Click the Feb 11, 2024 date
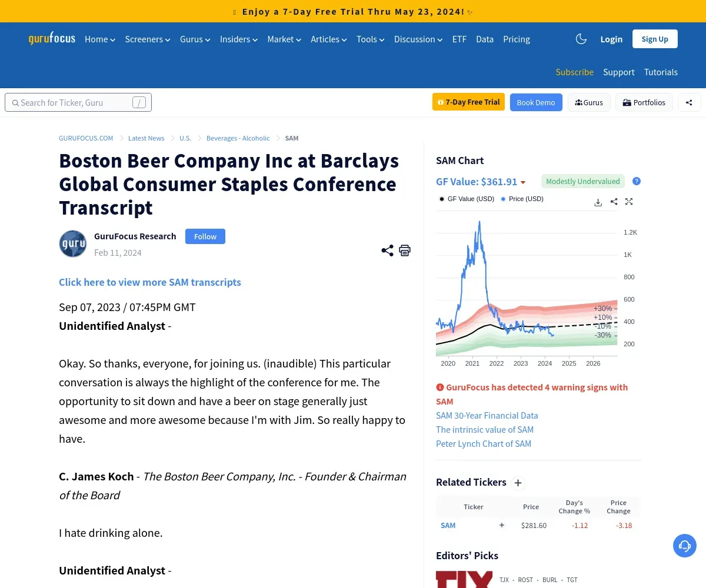Viewport: 706px width, 588px height. (118, 252)
